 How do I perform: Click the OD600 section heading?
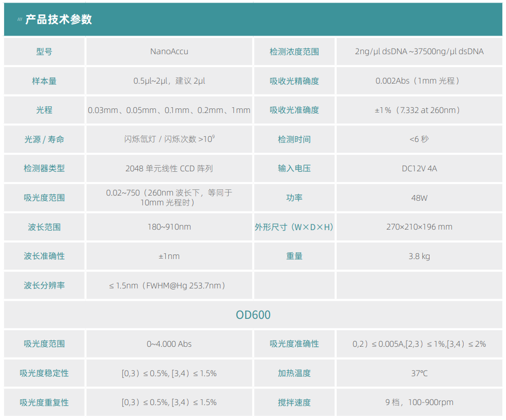point(254,315)
